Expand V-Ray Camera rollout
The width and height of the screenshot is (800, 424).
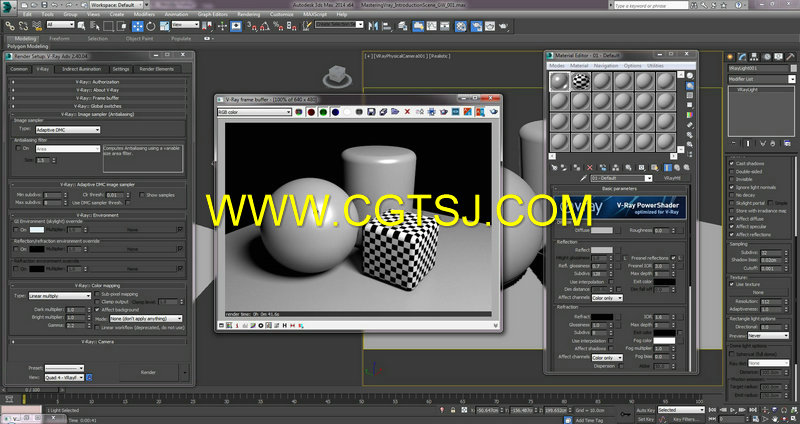click(x=97, y=341)
